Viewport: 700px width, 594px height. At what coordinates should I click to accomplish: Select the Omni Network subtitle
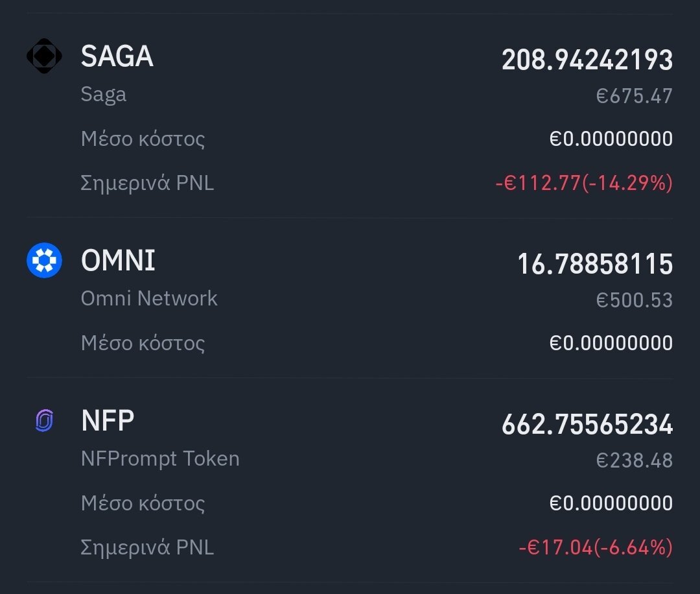149,298
